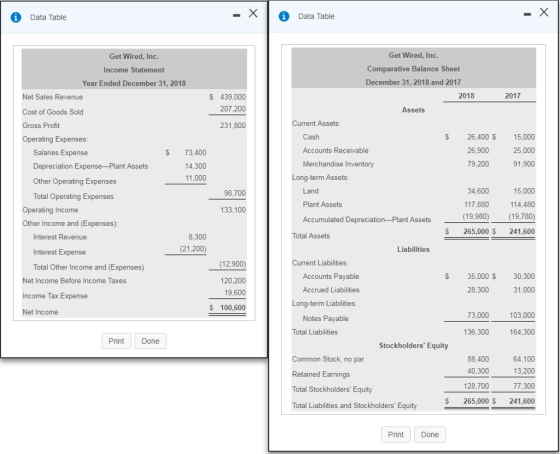Click 2018 Accrued Liabilities value 28,300

tap(478, 290)
